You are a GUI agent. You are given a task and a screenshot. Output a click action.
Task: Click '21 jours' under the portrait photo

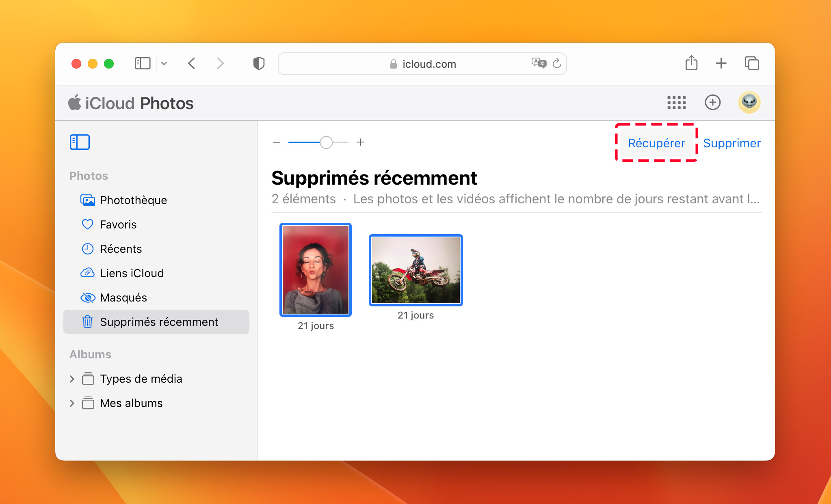pyautogui.click(x=316, y=326)
